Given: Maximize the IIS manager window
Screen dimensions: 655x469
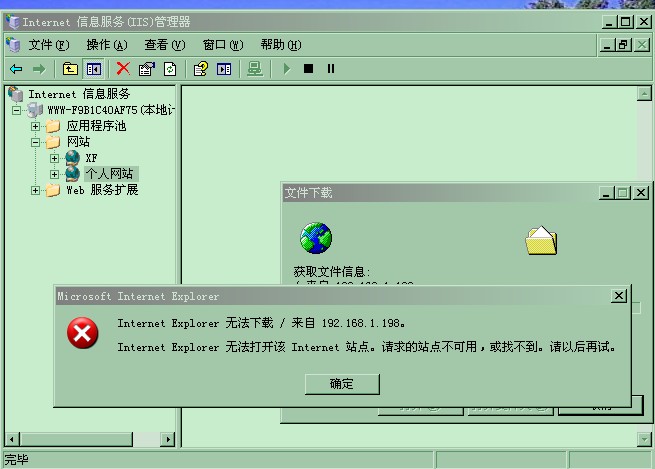Looking at the screenshot, I should point(626,22).
